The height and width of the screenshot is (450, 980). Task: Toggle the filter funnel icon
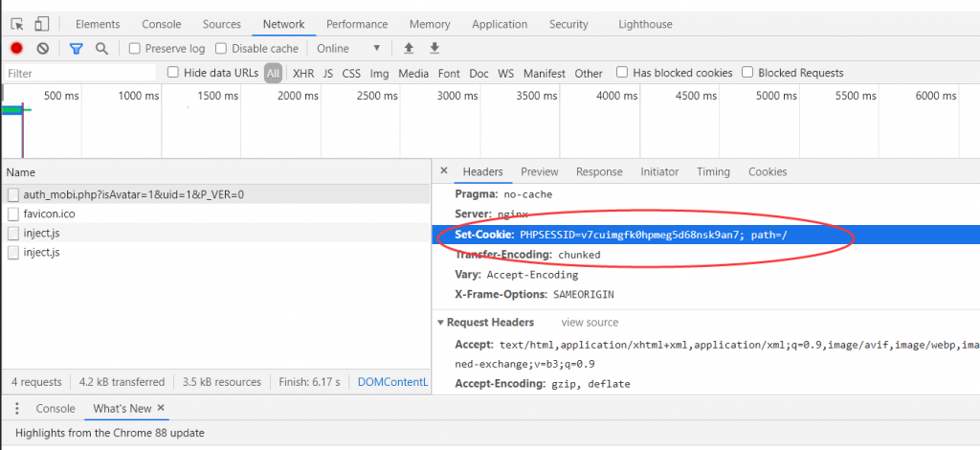(x=77, y=48)
